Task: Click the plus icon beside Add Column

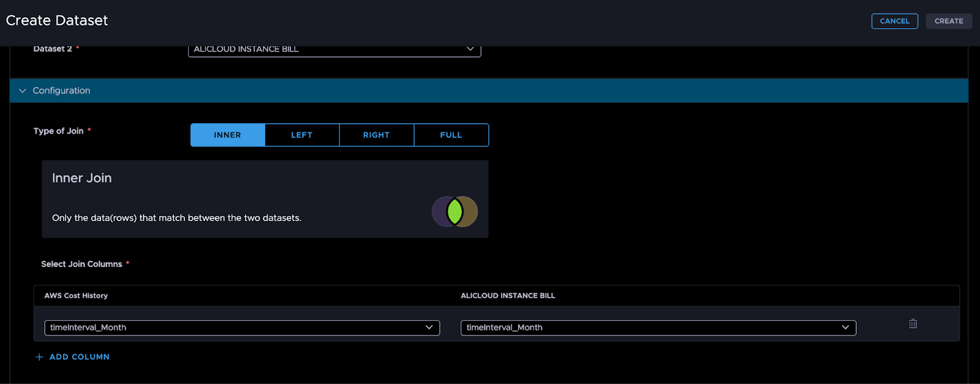Action: point(39,357)
